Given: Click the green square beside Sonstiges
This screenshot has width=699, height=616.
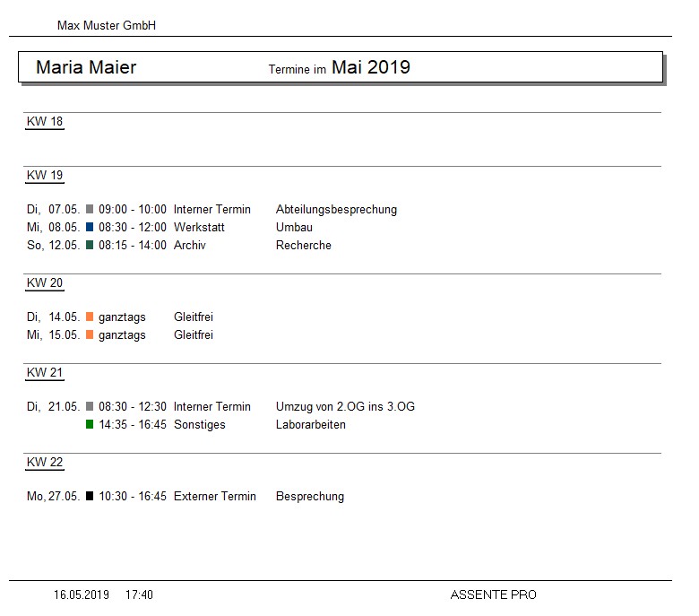Looking at the screenshot, I should (90, 424).
